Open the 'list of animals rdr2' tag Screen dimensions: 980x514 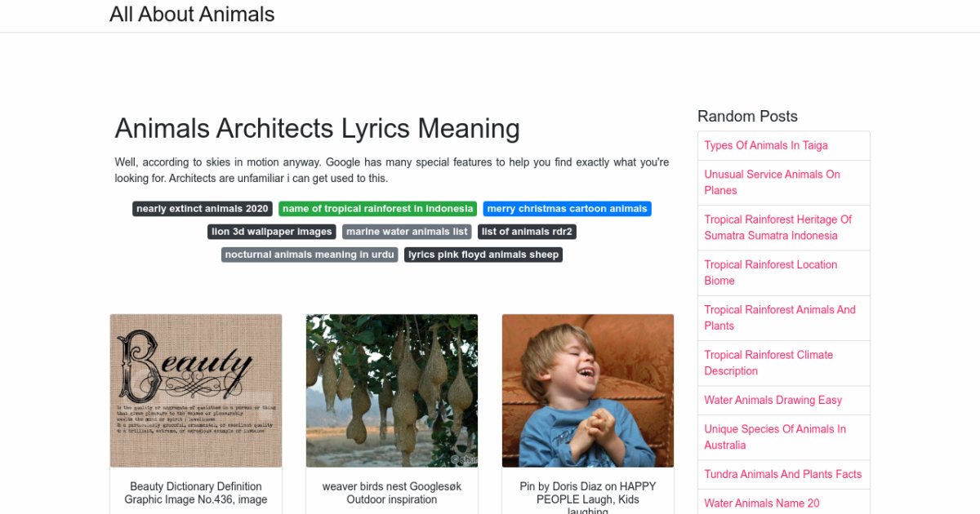tap(527, 232)
